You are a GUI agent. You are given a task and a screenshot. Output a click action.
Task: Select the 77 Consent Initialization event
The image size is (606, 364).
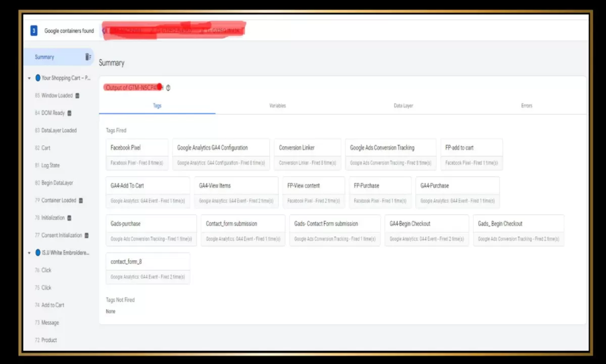[58, 235]
